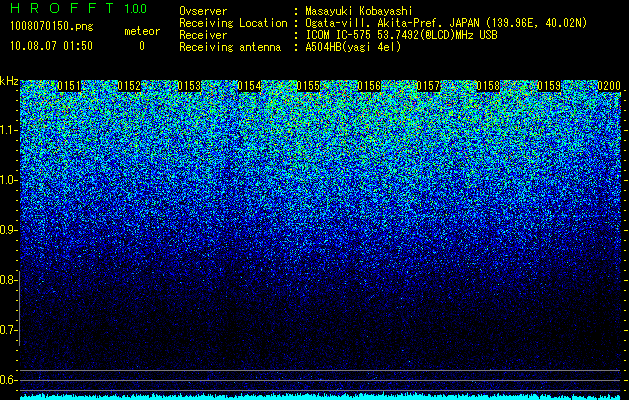
Task: Click the 1.0 frequency axis label
Action: click(x=9, y=181)
